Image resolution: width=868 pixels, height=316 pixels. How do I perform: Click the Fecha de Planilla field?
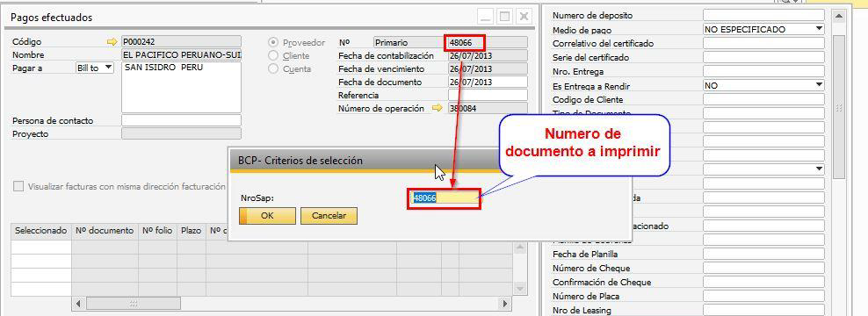(763, 254)
